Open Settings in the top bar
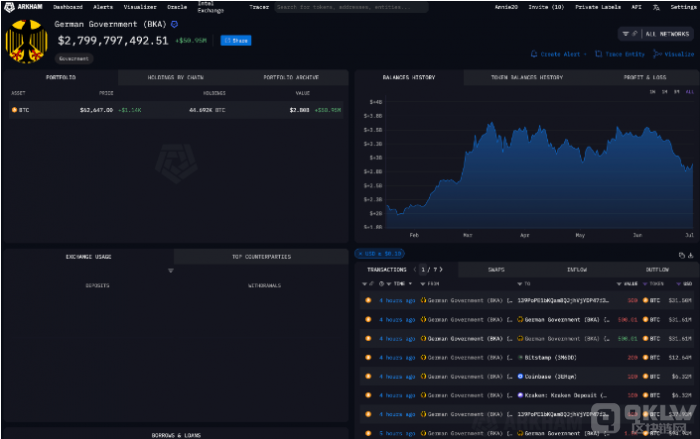The height and width of the screenshot is (439, 700). pyautogui.click(x=683, y=7)
